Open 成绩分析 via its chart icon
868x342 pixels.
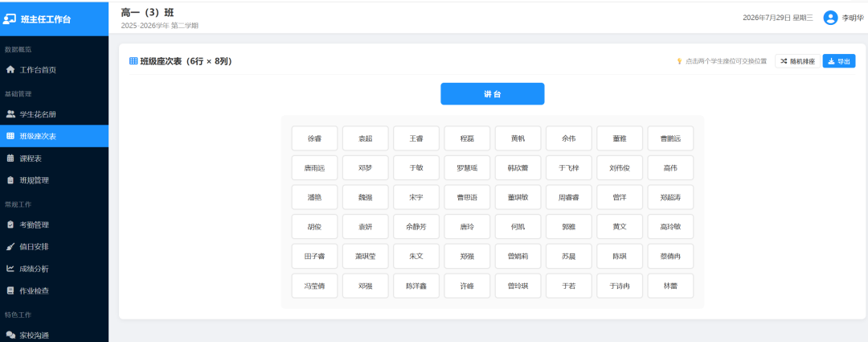10,269
